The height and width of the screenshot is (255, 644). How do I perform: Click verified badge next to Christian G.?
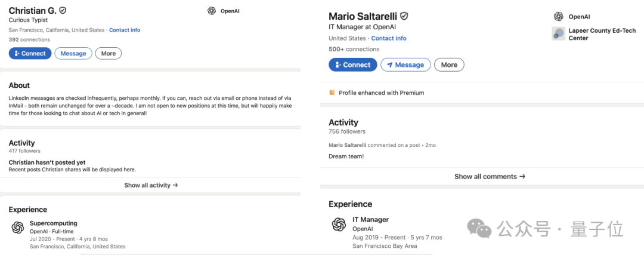[x=63, y=11]
